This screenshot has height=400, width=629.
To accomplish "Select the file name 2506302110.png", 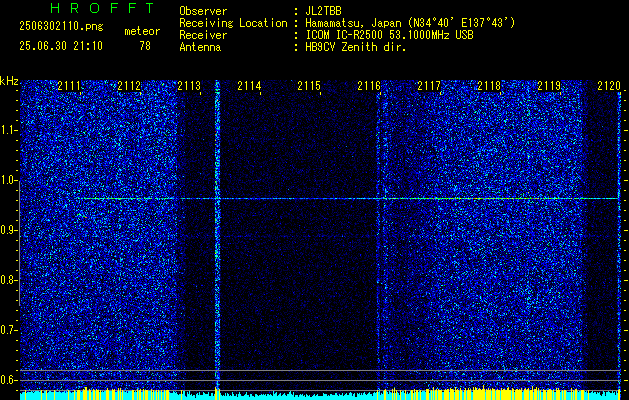I will (61, 27).
